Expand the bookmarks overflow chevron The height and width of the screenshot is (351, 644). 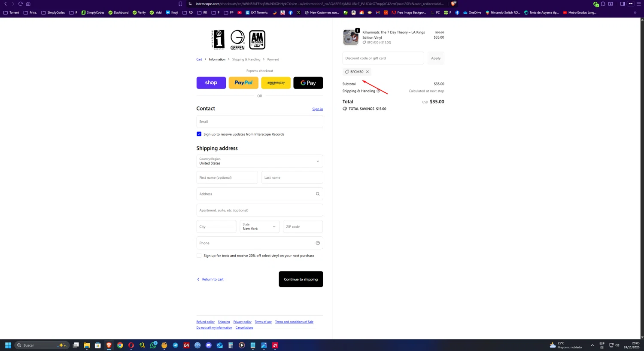coord(635,12)
